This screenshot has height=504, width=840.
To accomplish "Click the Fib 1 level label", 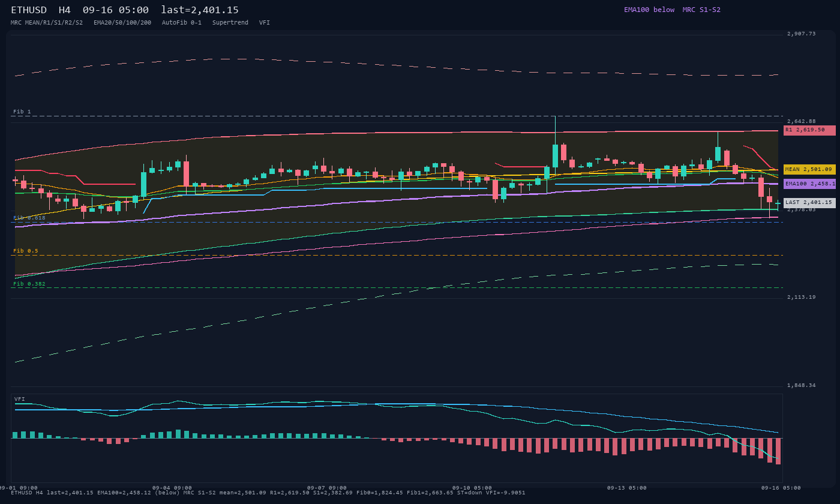I will tap(22, 112).
